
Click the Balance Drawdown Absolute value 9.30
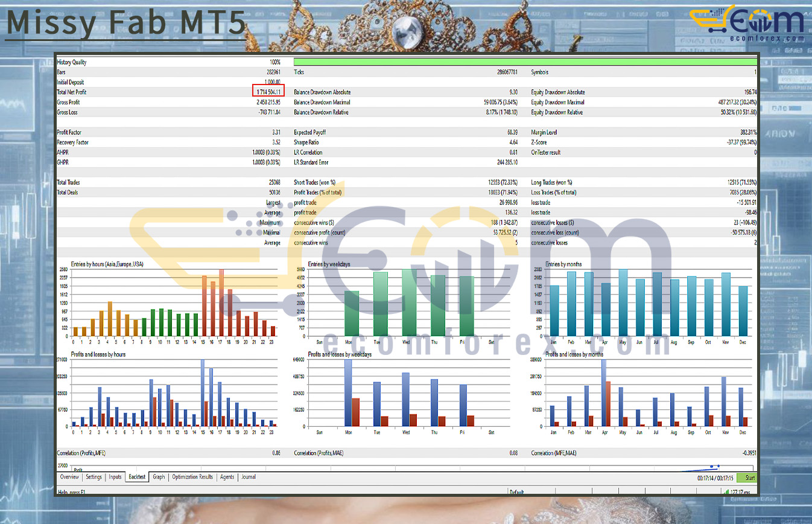pyautogui.click(x=513, y=92)
